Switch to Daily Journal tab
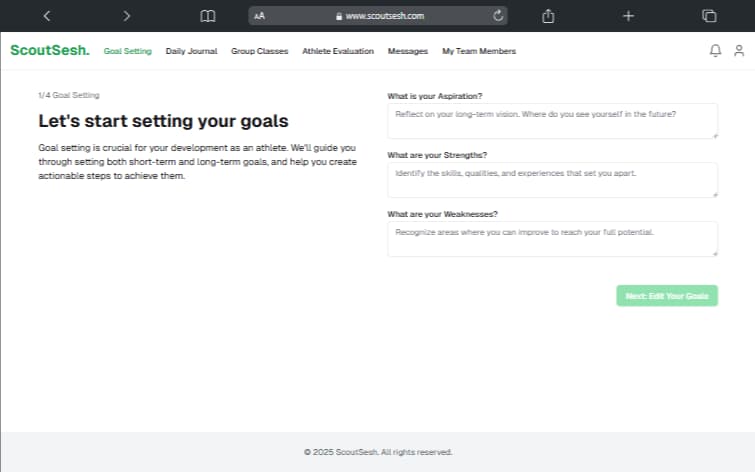Screen dimensions: 755x472 (x=191, y=51)
